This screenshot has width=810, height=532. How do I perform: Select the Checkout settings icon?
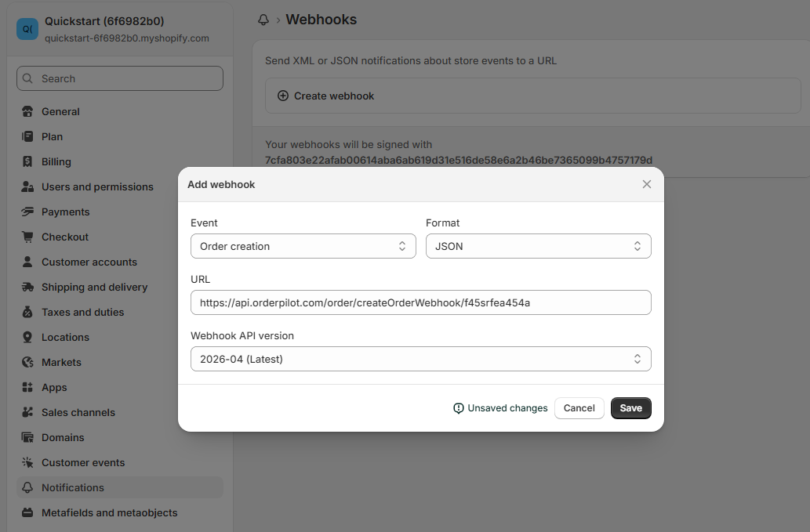pyautogui.click(x=27, y=237)
